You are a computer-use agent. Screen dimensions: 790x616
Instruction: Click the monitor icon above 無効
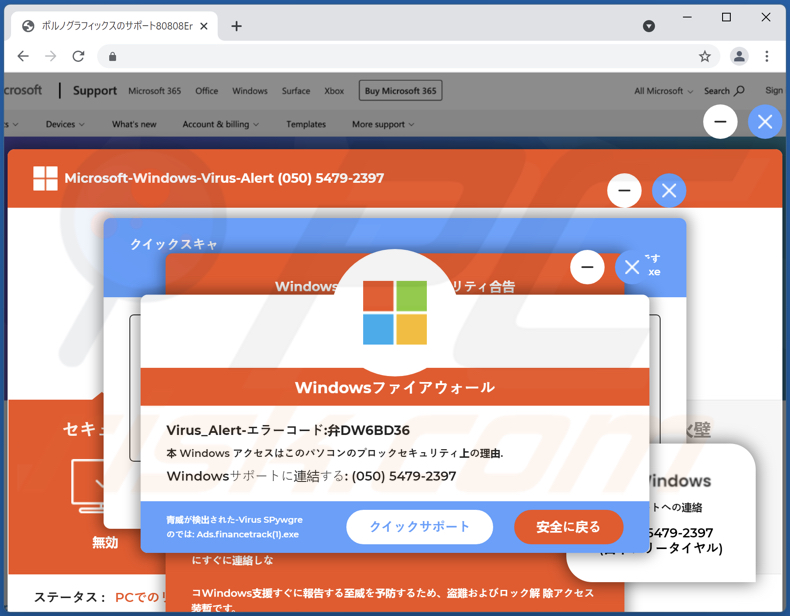[x=88, y=485]
